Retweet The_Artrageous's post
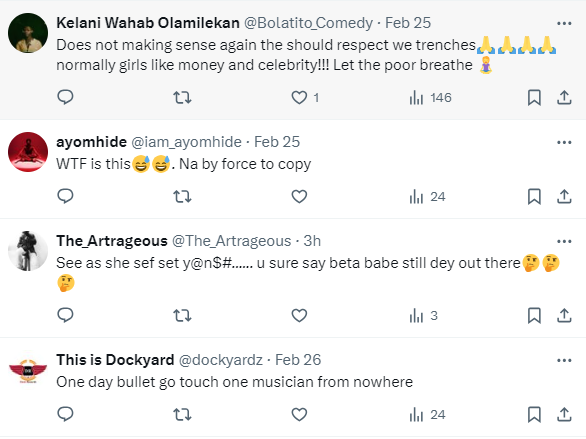The height and width of the screenshot is (439, 586). pyautogui.click(x=182, y=316)
